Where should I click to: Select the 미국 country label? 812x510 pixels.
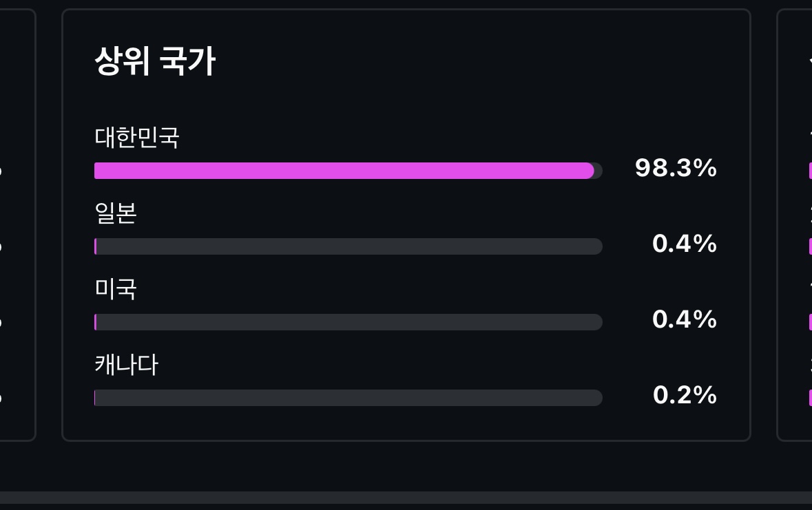coord(116,289)
